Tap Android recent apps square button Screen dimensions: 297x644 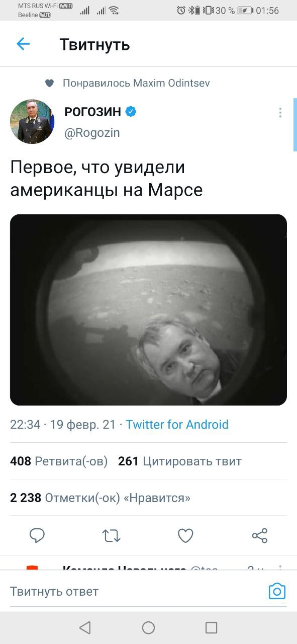pos(212,627)
